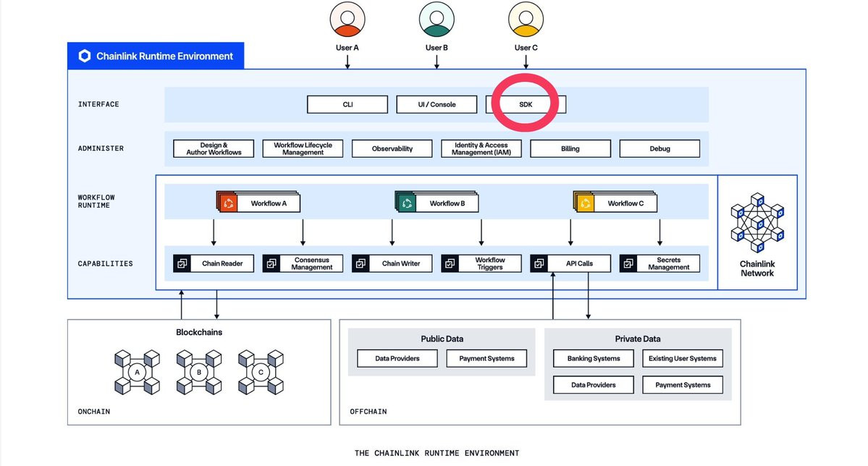Click the green Workflow B icon

click(406, 203)
